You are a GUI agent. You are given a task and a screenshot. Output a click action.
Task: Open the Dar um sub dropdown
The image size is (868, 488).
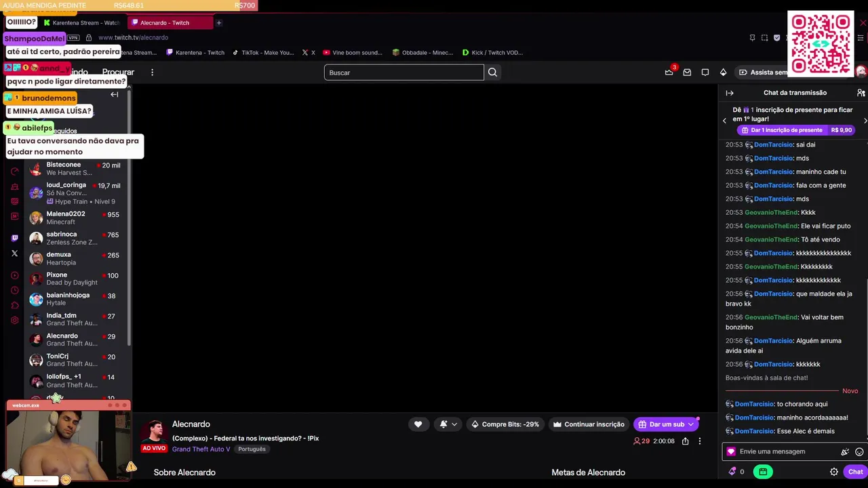[667, 424]
